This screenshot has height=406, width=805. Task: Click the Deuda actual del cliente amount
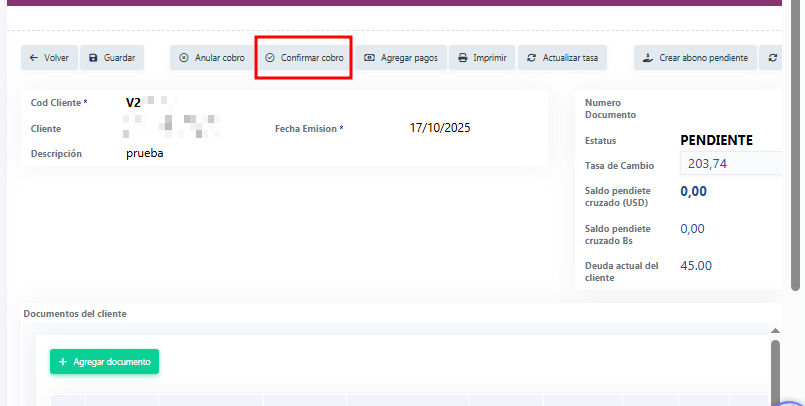696,266
